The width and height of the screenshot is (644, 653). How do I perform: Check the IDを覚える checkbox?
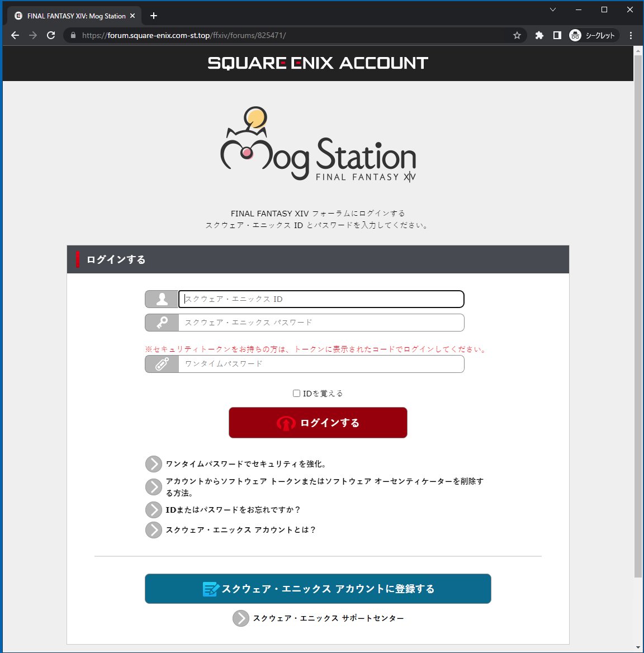[x=296, y=393]
